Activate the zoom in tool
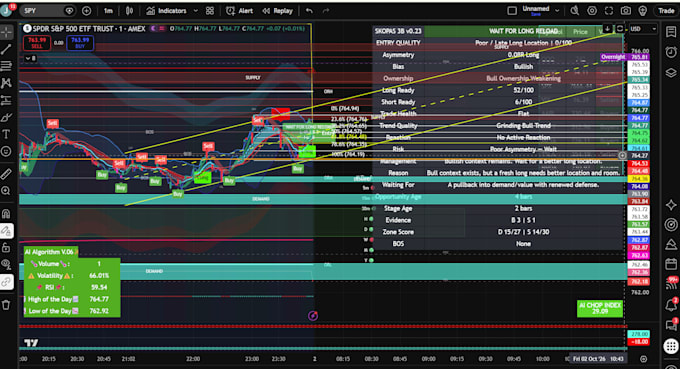 pos(6,191)
